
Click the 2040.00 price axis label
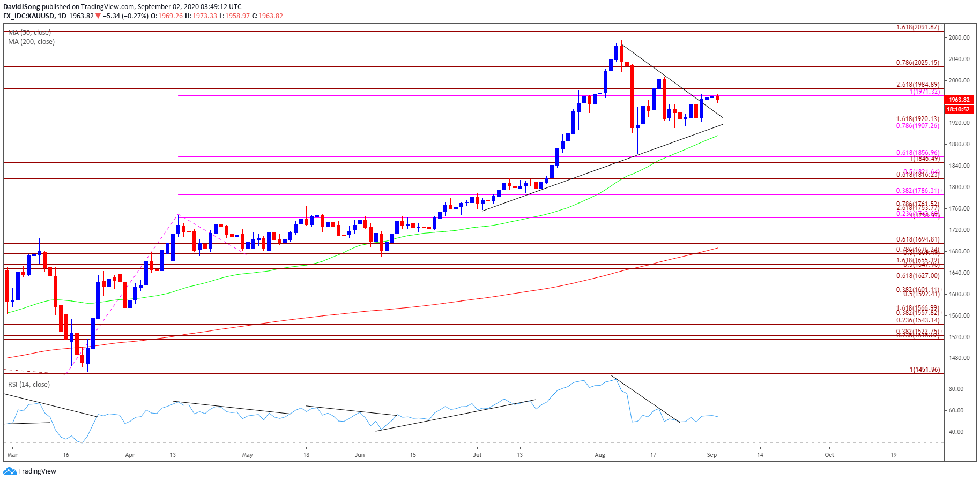pyautogui.click(x=959, y=59)
